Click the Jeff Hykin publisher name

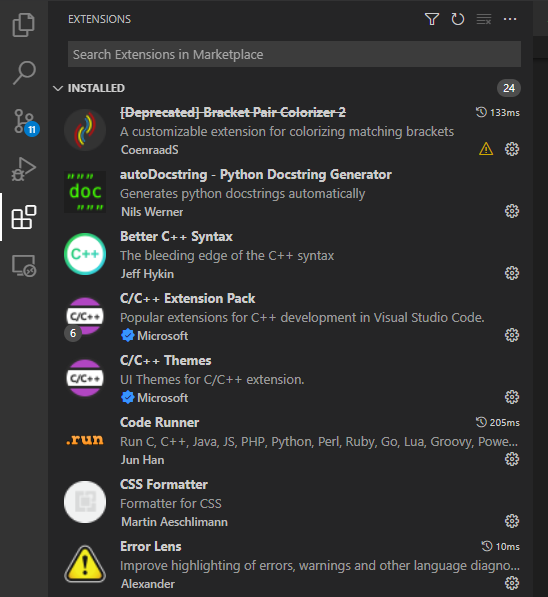point(147,274)
